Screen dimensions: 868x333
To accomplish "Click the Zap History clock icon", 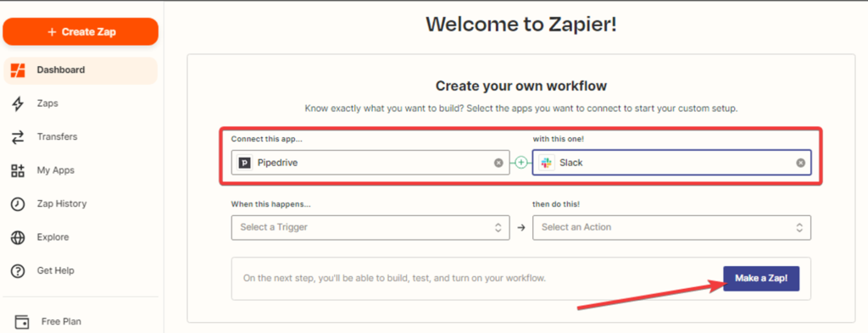I will click(19, 204).
